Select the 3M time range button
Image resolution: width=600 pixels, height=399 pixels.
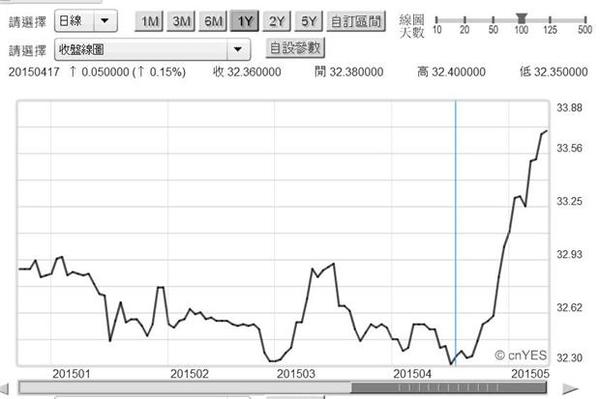[181, 21]
